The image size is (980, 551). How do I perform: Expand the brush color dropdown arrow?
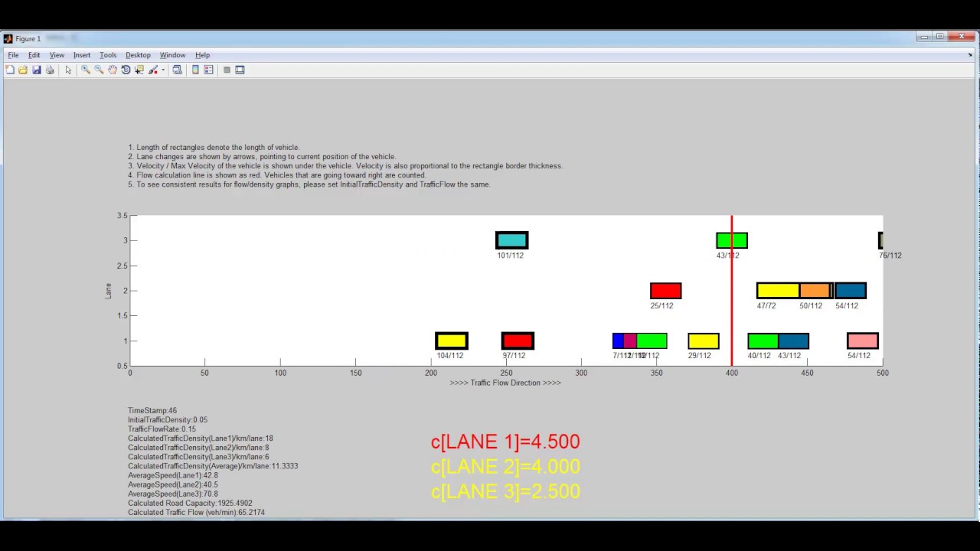point(163,70)
